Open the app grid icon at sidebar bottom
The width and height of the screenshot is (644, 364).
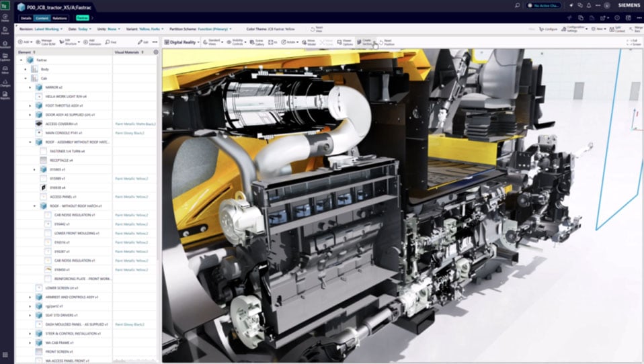coord(5,355)
